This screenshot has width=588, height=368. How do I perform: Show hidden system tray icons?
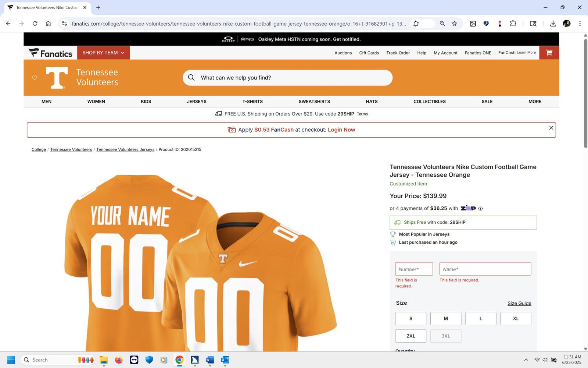526,360
